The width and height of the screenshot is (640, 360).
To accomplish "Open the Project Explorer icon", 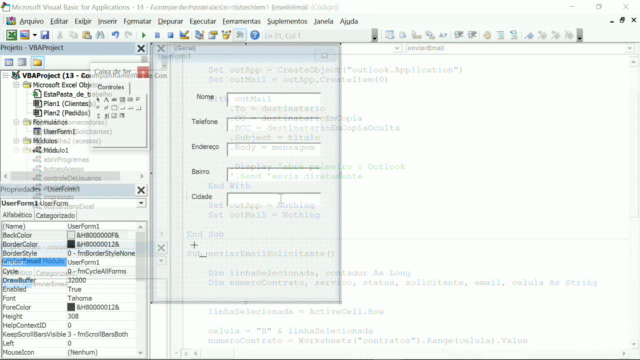I will [x=199, y=35].
